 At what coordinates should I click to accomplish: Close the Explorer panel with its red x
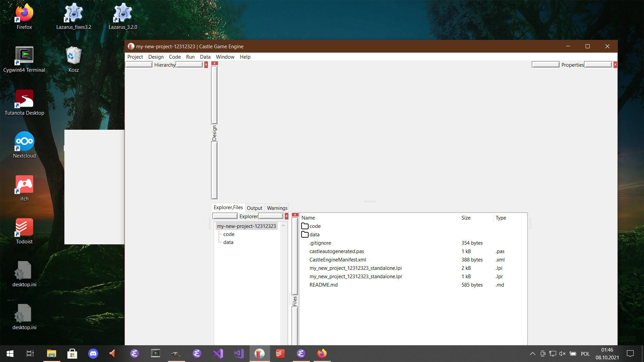click(286, 216)
